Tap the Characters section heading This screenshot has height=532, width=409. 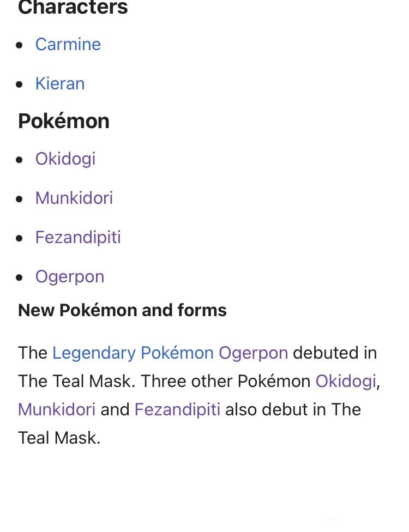coord(73,8)
